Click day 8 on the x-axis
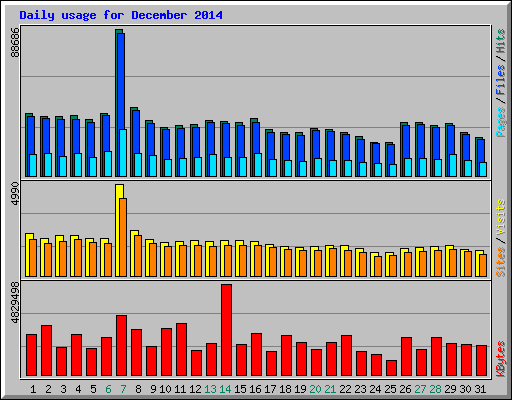Viewport: 512px width, 400px height. tap(138, 389)
